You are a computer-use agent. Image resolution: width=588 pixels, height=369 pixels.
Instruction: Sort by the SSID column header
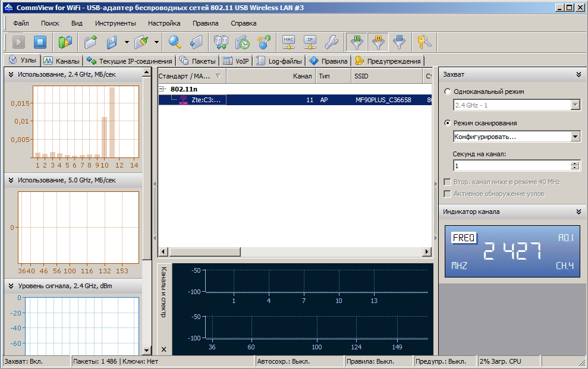pyautogui.click(x=386, y=76)
